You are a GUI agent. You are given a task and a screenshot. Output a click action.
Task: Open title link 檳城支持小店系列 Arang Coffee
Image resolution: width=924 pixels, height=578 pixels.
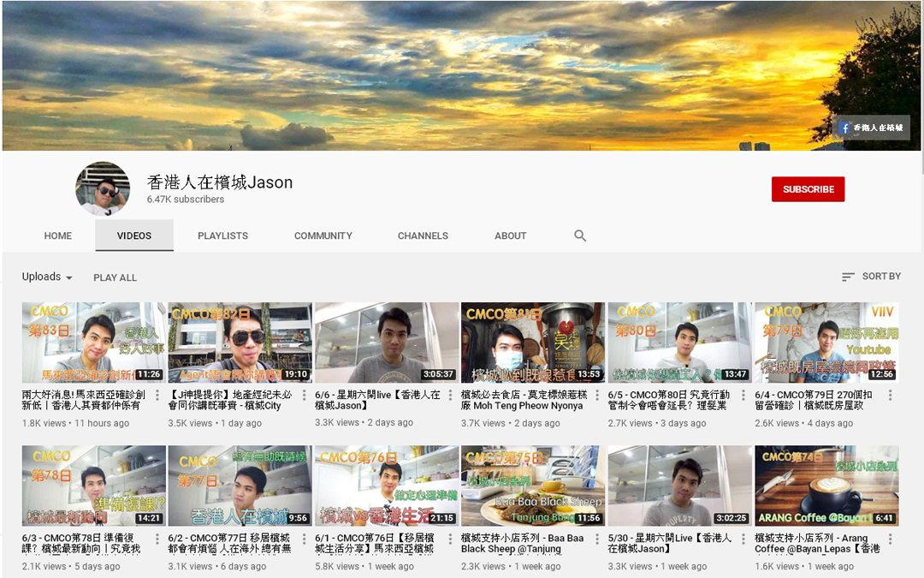pyautogui.click(x=817, y=543)
